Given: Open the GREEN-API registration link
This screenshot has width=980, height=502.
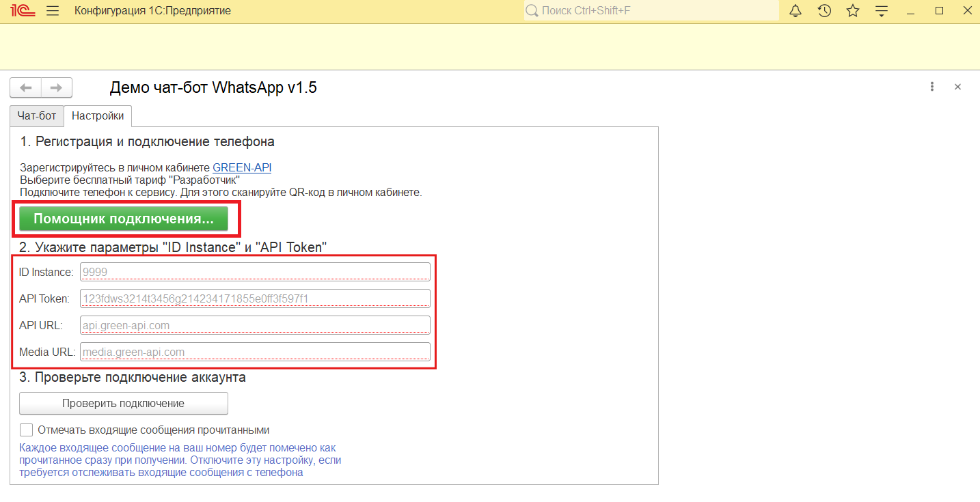Looking at the screenshot, I should (x=241, y=167).
